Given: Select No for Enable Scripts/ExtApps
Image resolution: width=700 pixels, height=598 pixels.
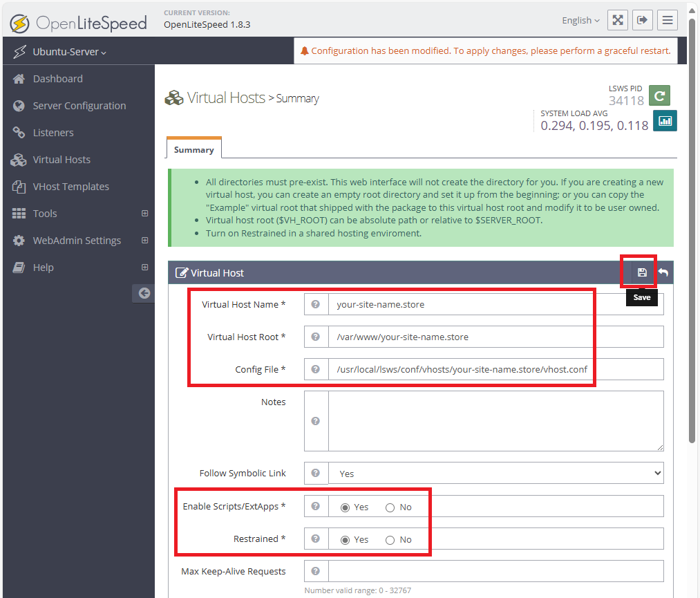Looking at the screenshot, I should pos(390,508).
